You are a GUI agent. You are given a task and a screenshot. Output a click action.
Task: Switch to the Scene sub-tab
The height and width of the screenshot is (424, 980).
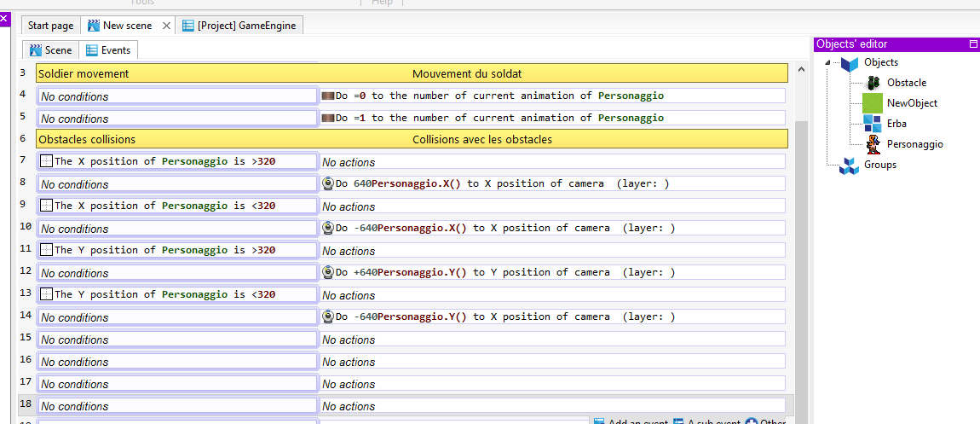[x=51, y=50]
